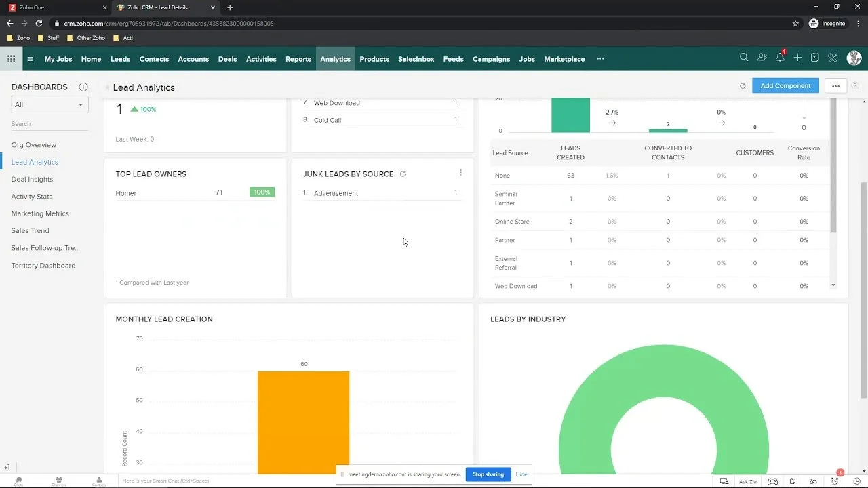Mark Lead Analytics dashboard as favorite star
This screenshot has height=488, width=868.
click(x=107, y=87)
